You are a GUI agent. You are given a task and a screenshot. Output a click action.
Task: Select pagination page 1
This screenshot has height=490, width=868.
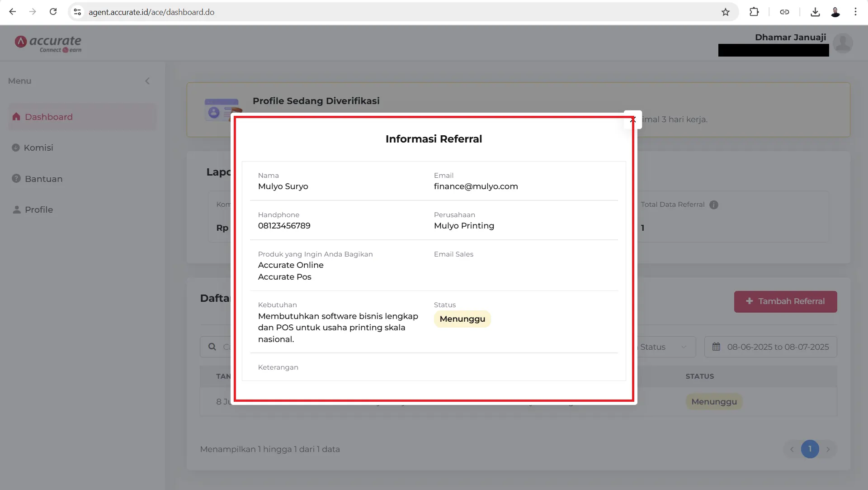[810, 449]
